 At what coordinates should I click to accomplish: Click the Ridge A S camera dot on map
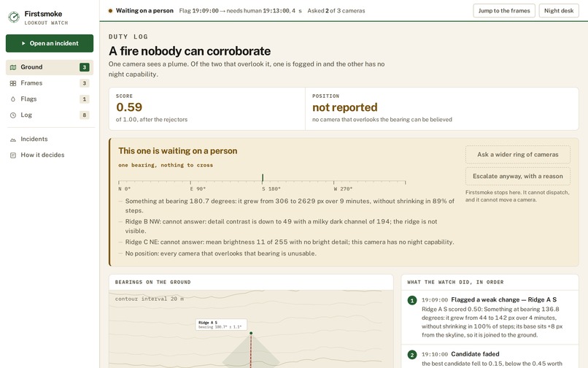coord(251,333)
